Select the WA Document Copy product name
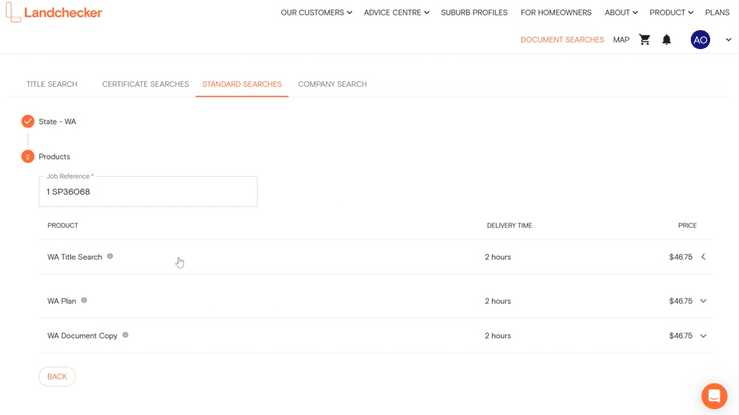Screen dimensions: 739x415 pyautogui.click(x=82, y=336)
